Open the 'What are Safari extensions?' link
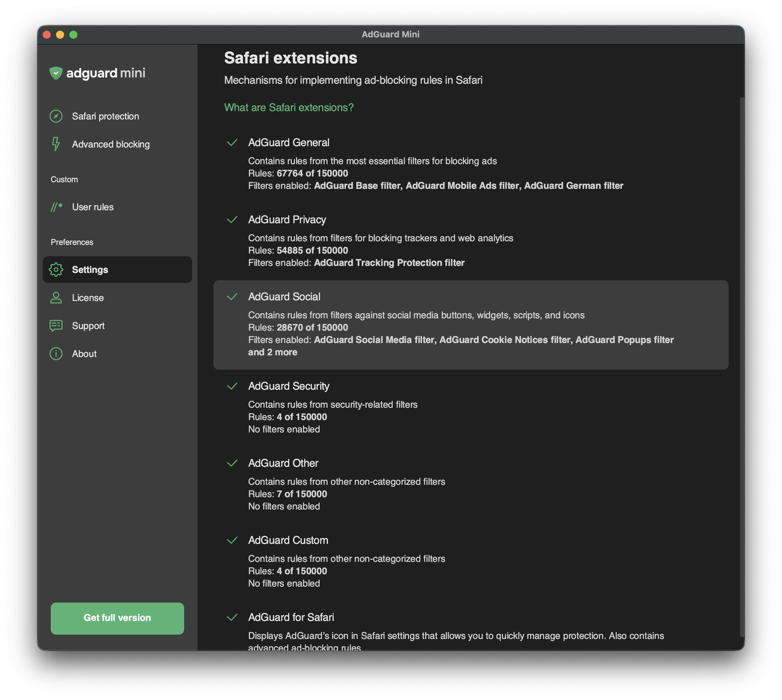This screenshot has height=700, width=782. (x=289, y=107)
